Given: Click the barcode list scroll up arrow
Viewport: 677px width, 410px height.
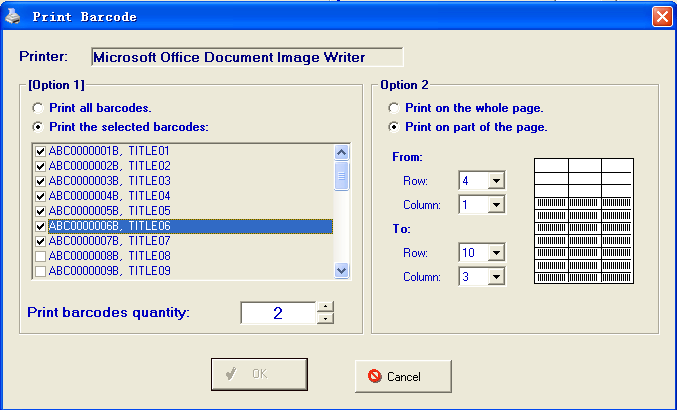Looking at the screenshot, I should point(341,152).
